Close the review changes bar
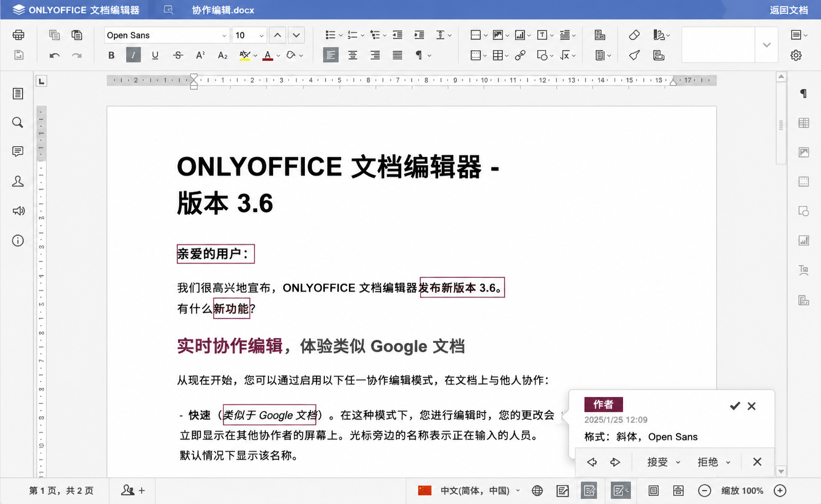Screen dimensions: 821x504 coord(757,462)
